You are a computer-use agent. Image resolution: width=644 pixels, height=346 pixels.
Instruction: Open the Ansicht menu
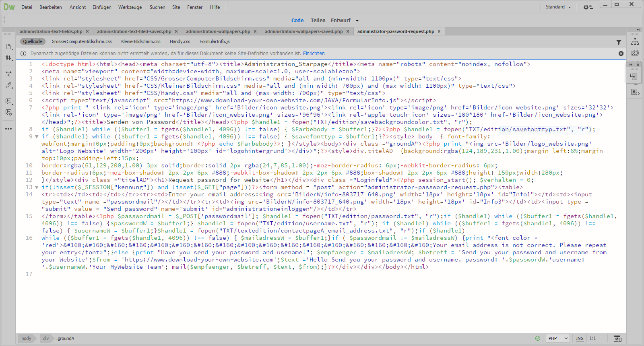pyautogui.click(x=78, y=7)
